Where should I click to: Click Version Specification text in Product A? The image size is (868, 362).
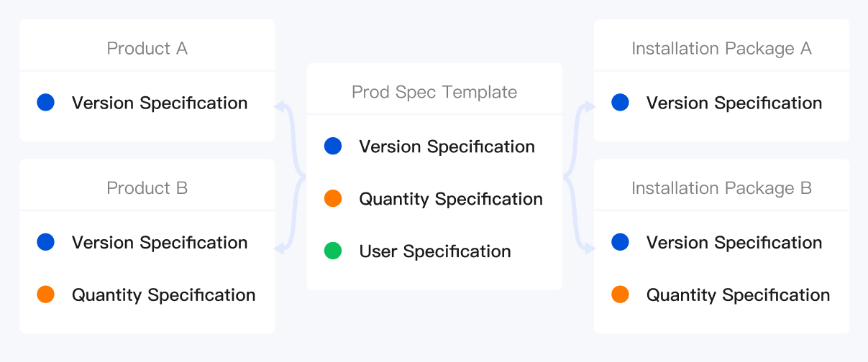coord(160,103)
